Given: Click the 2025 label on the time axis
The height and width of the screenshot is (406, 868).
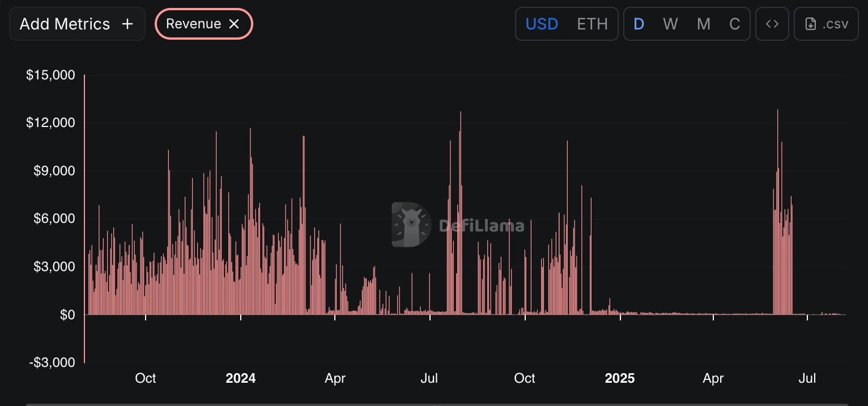Looking at the screenshot, I should point(620,378).
